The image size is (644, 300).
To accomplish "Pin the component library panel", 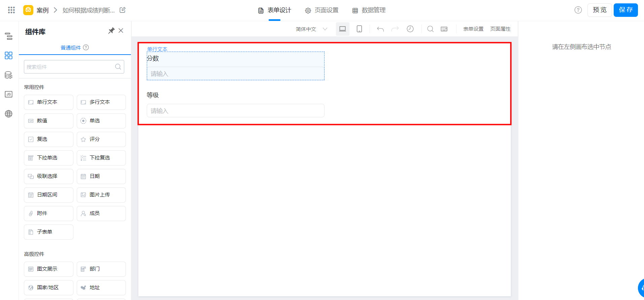I will (x=111, y=31).
